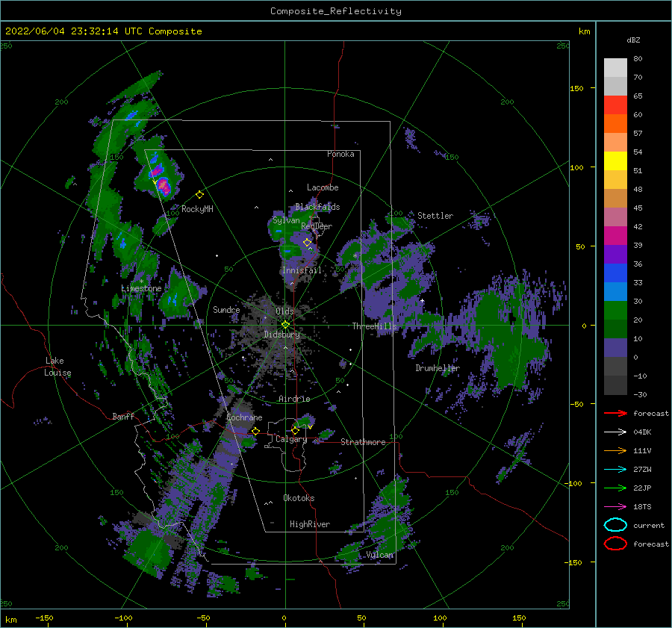Click the orange 111V arrow icon
Screen dimensions: 672x628
pyautogui.click(x=615, y=450)
